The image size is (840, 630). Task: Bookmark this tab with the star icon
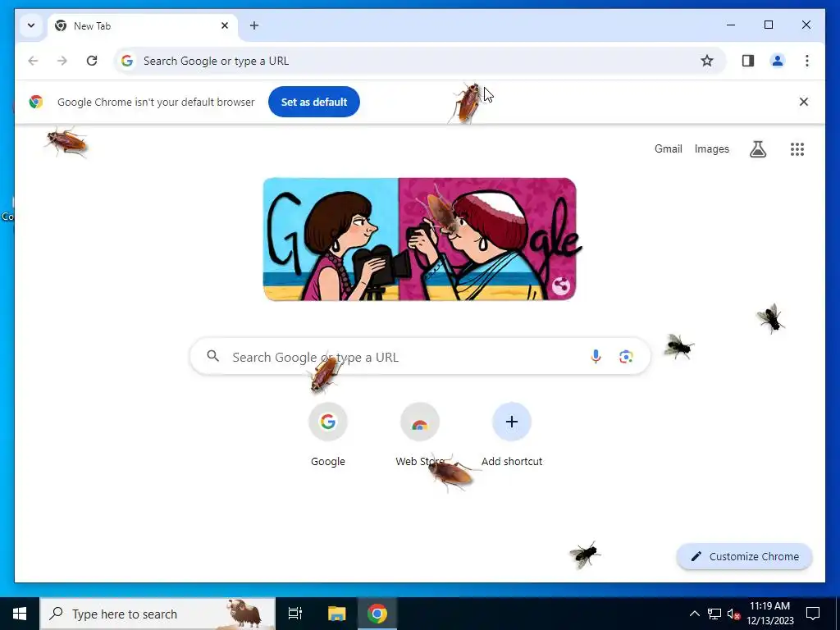(x=707, y=61)
